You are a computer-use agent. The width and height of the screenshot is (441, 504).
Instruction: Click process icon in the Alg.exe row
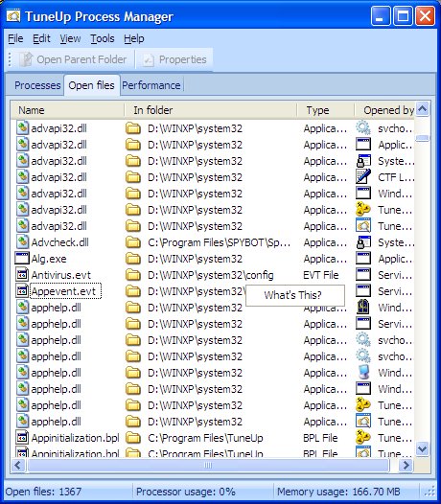pos(363,259)
